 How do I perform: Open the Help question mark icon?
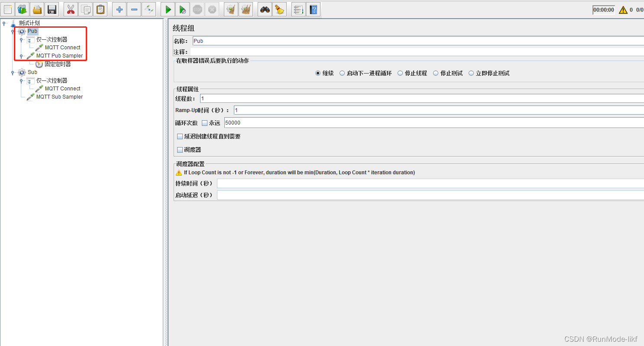pos(313,9)
